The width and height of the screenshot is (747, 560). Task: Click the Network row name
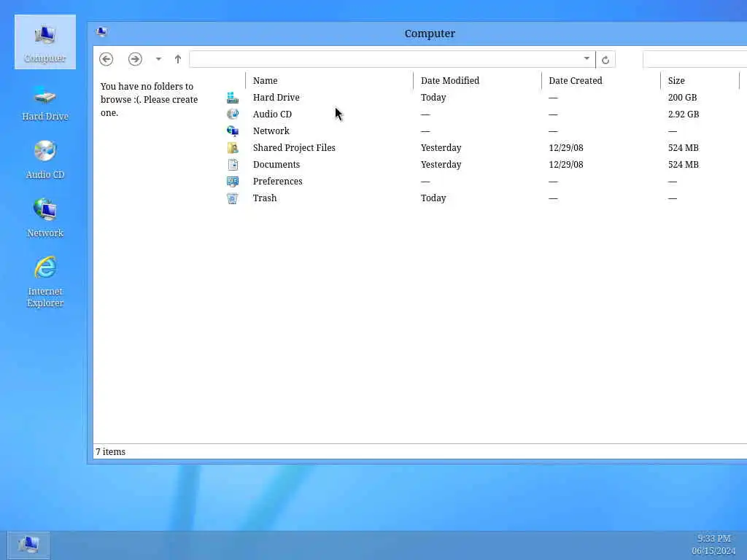(271, 131)
